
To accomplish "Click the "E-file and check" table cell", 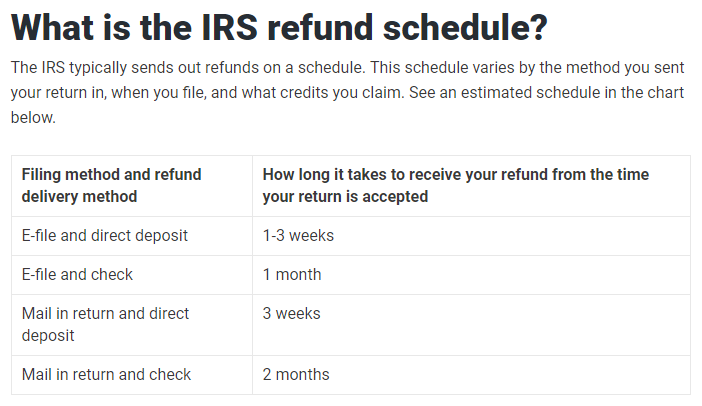I will (77, 274).
